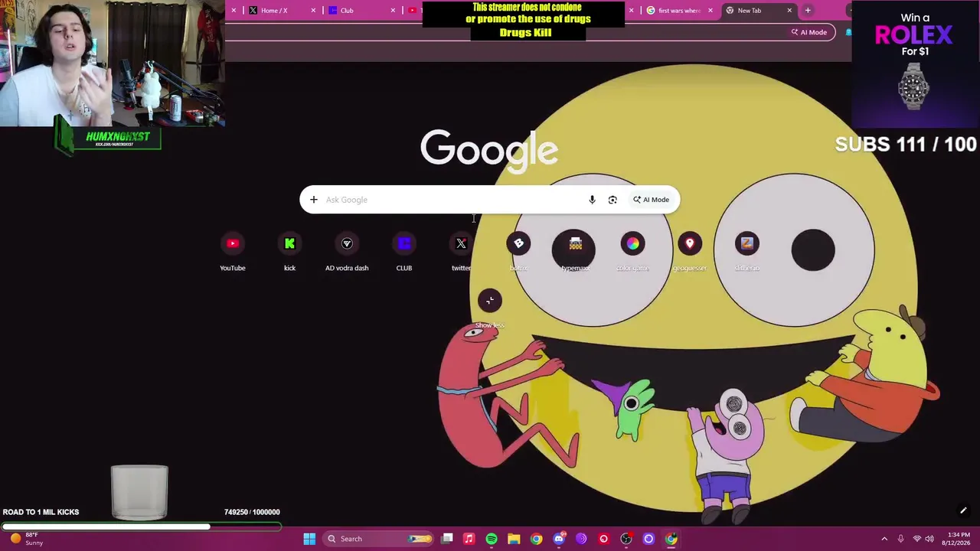Start voice search with microphone icon
Image resolution: width=980 pixels, height=551 pixels.
(592, 200)
